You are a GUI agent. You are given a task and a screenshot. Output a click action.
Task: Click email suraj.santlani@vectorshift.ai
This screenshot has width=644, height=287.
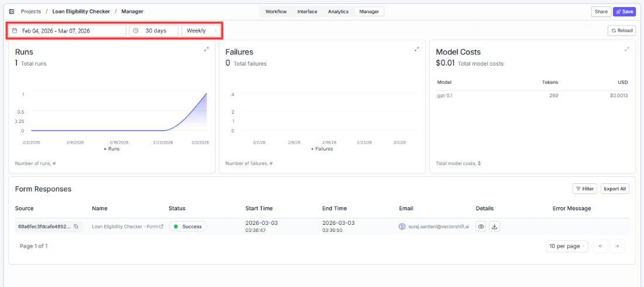point(439,227)
